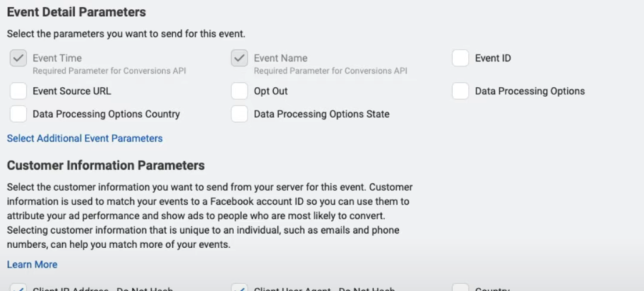
Task: Toggle the Client User Agent checkbox
Action: pyautogui.click(x=239, y=288)
